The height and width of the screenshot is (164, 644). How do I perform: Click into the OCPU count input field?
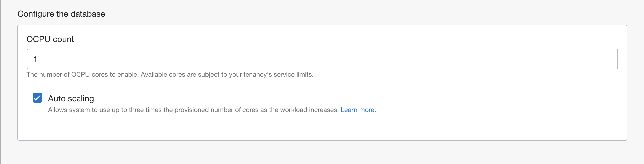[322, 59]
